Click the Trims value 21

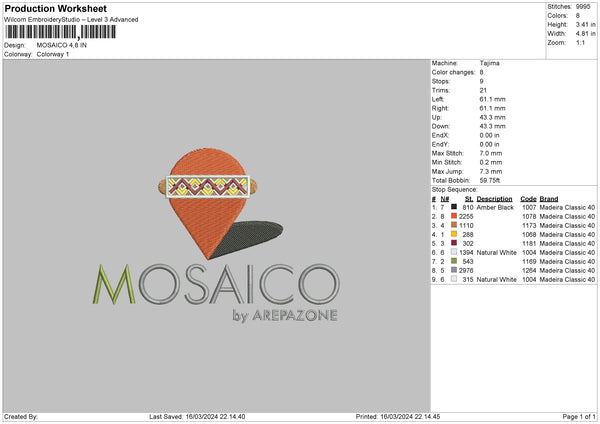483,90
